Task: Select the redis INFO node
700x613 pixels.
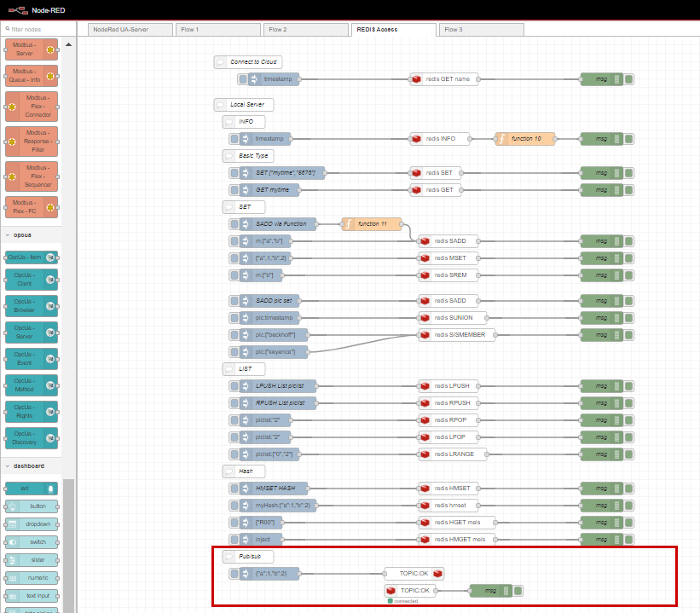Action: tap(440, 139)
